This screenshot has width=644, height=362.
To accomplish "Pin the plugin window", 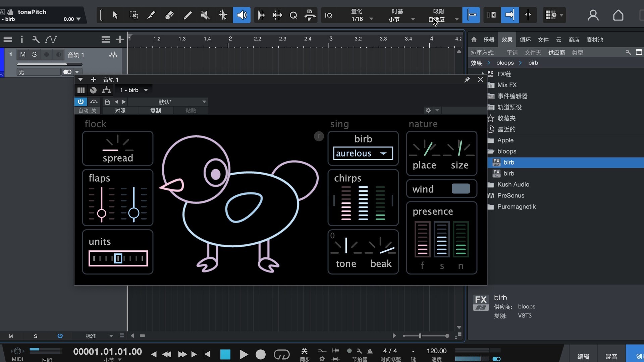I will click(467, 79).
